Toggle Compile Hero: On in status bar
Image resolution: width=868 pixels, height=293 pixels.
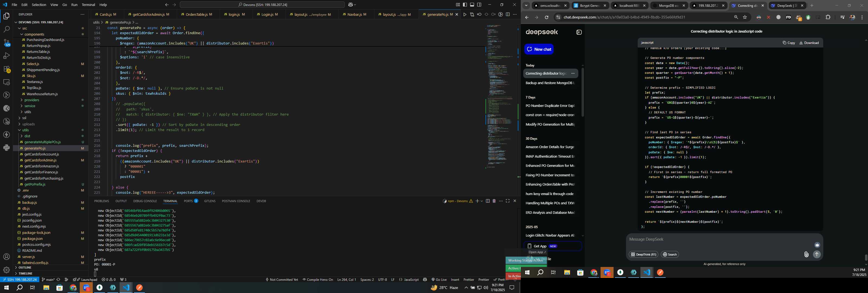click(318, 279)
